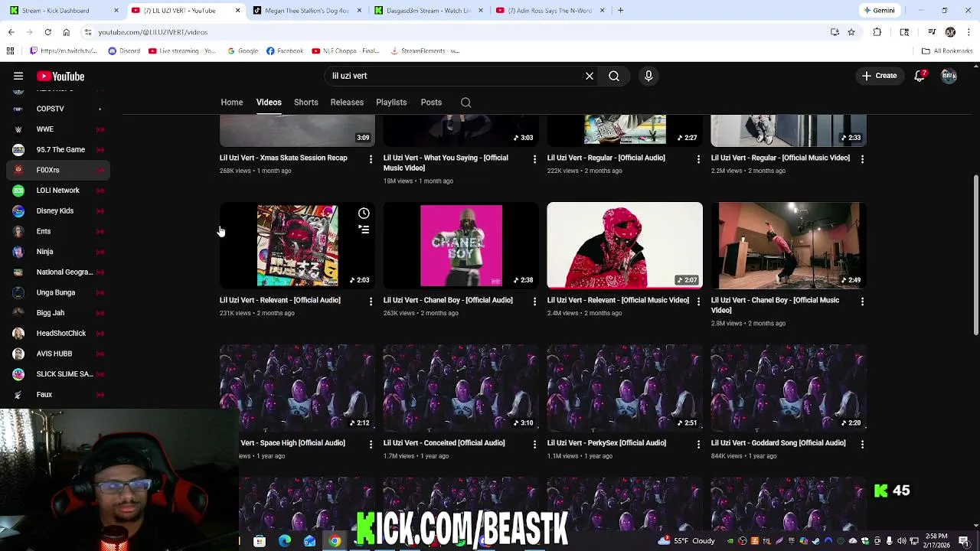Click the browser back arrow
The width and height of the screenshot is (980, 551).
click(x=11, y=32)
